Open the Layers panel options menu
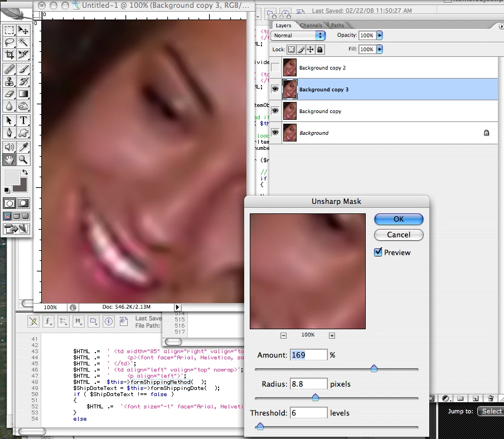This screenshot has width=504, height=439. (x=501, y=26)
